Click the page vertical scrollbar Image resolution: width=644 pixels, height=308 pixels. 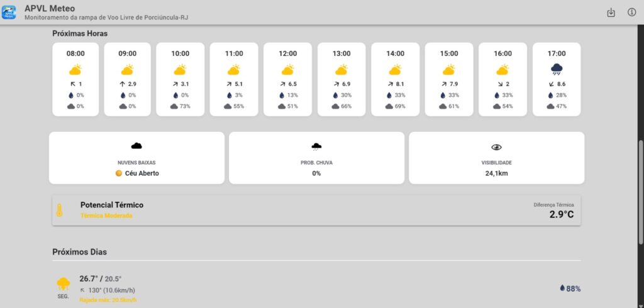pyautogui.click(x=640, y=189)
